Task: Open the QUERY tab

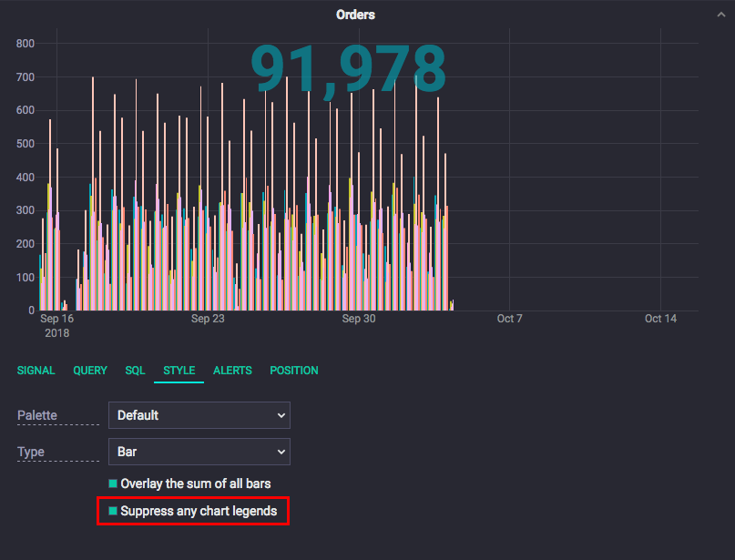Action: coord(89,371)
